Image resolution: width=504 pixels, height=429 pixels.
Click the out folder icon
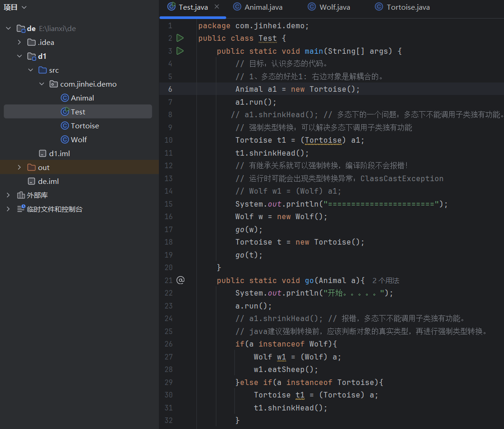(31, 167)
